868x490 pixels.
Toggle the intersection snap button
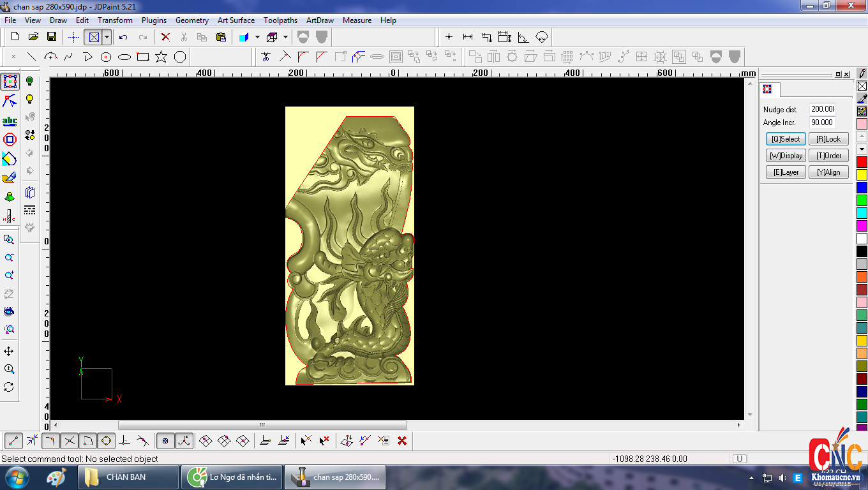point(70,441)
